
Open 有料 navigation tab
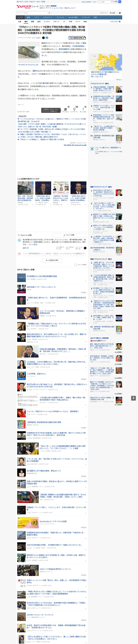[x=95, y=17]
